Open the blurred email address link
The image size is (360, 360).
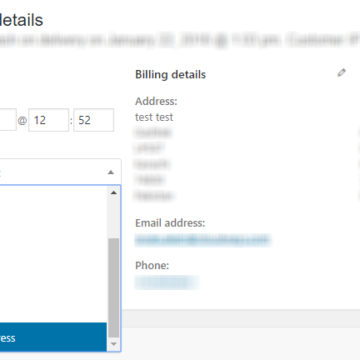click(x=203, y=240)
